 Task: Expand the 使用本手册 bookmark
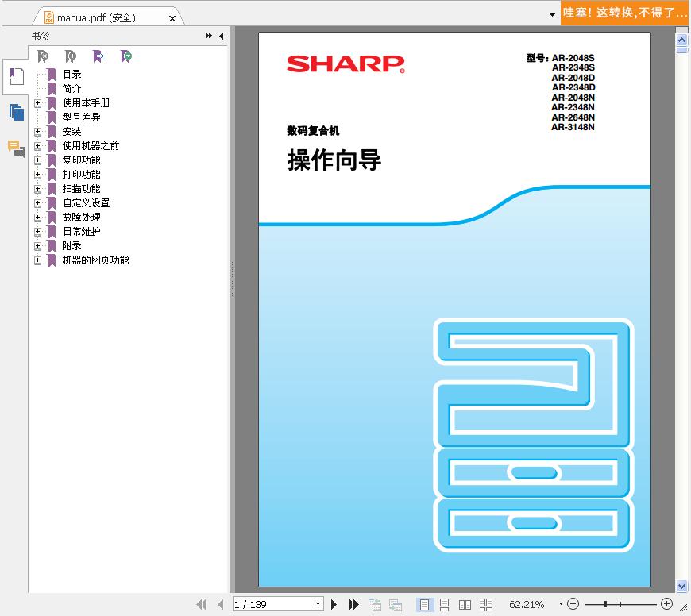tap(38, 103)
